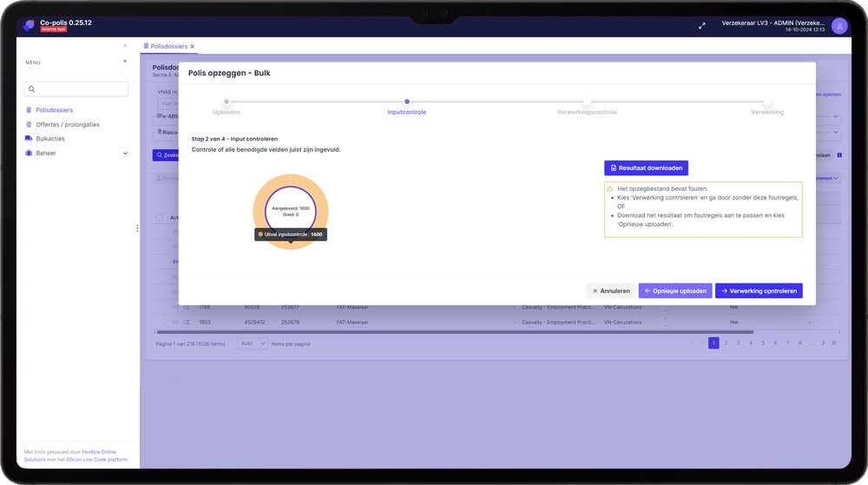868x485 pixels.
Task: Click the Beheer briefcase icon
Action: point(29,154)
